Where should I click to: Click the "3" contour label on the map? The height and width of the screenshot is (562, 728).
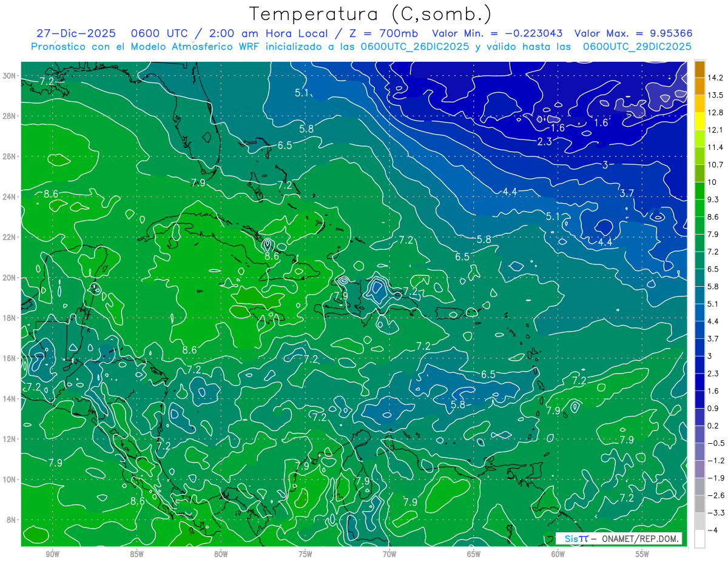[605, 165]
